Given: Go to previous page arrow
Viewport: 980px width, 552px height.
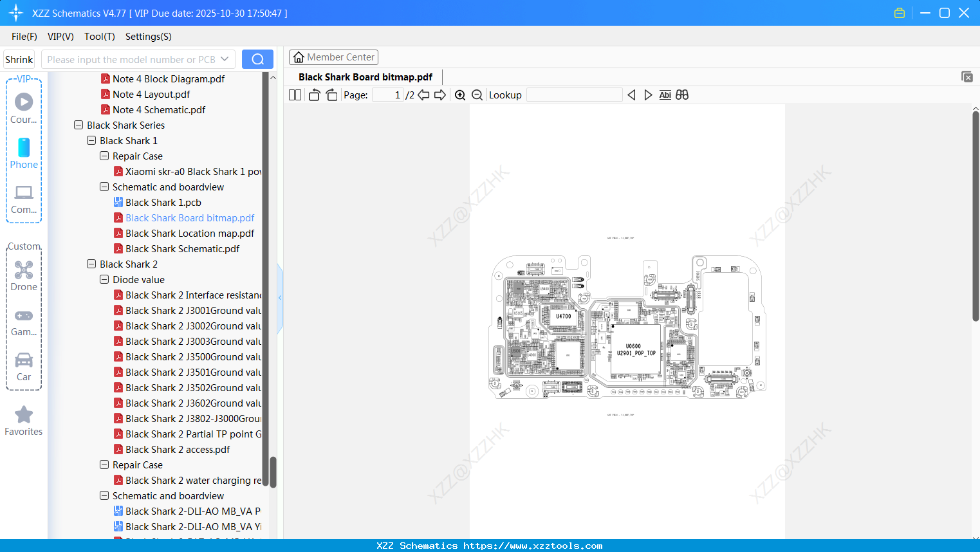Looking at the screenshot, I should (423, 95).
